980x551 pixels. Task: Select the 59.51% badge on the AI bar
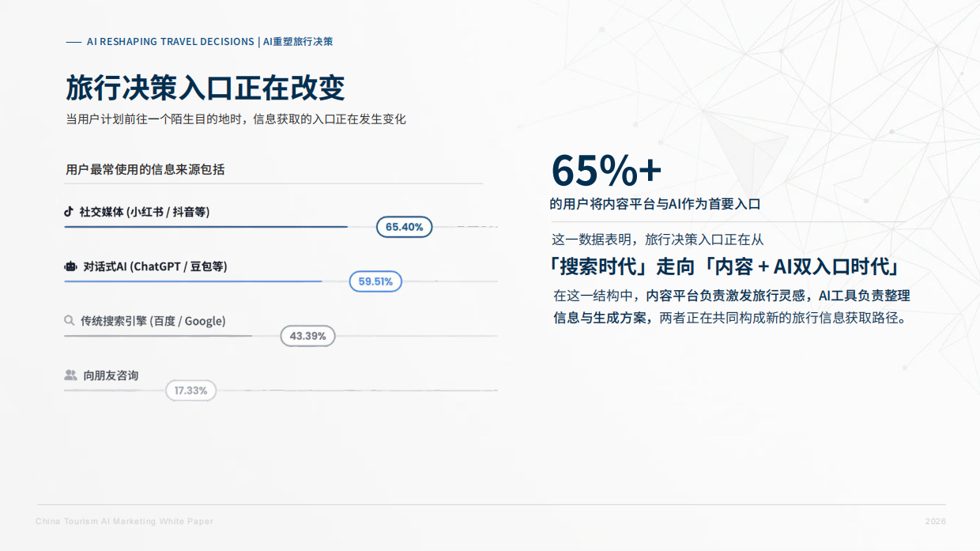[x=375, y=281]
